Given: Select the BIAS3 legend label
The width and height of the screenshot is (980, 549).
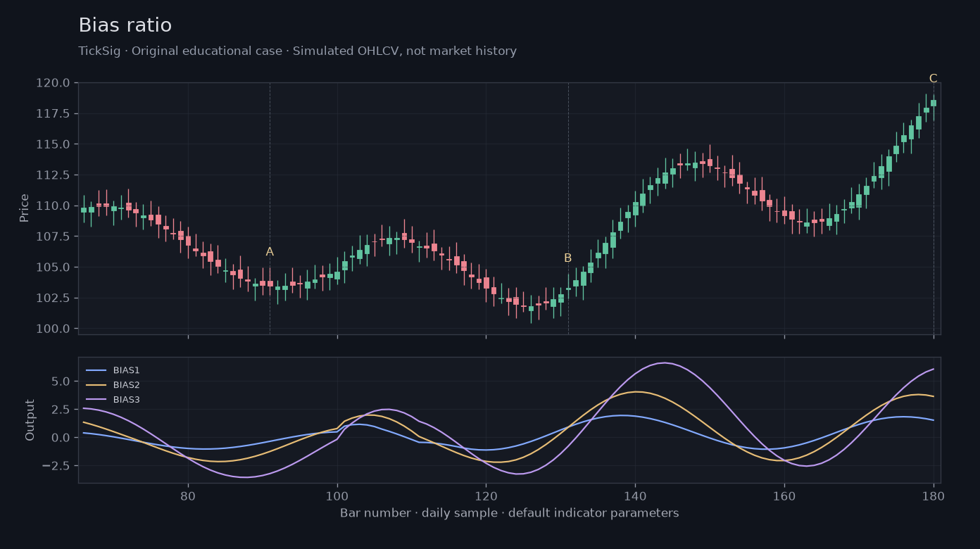Looking at the screenshot, I should click(126, 400).
